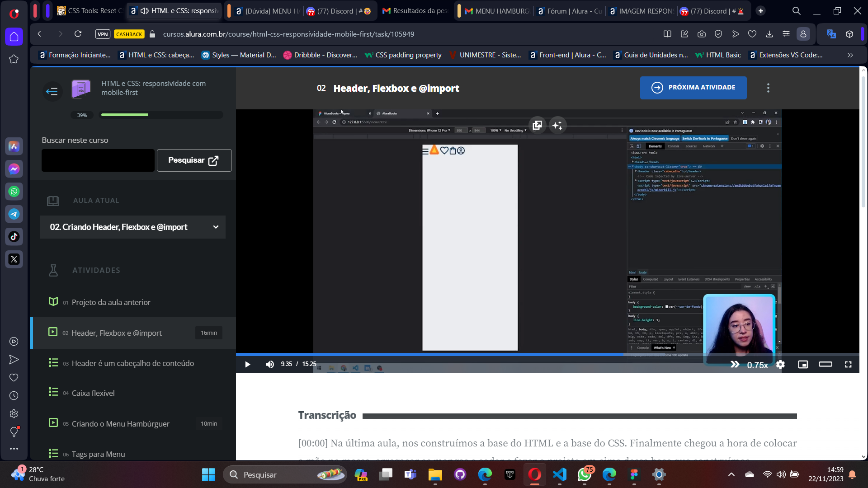Open the three-dot options beside Próxima Atividade
Viewport: 868px width, 488px height.
click(768, 88)
